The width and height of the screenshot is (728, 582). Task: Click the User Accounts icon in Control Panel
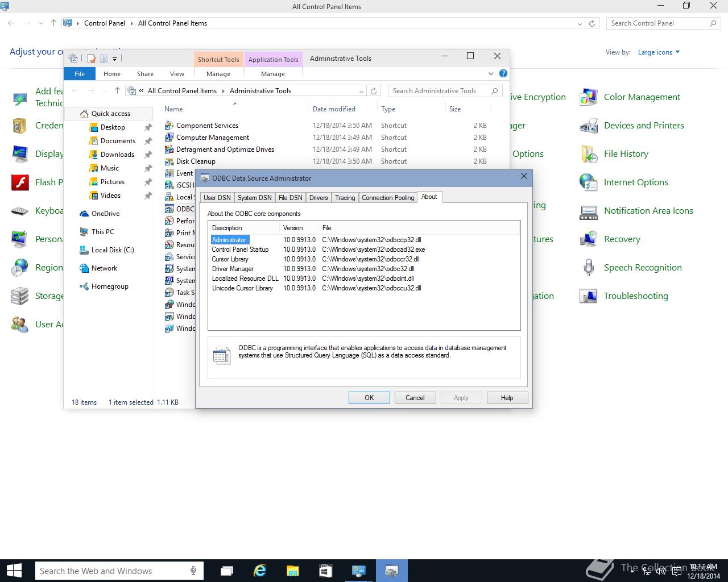[20, 325]
